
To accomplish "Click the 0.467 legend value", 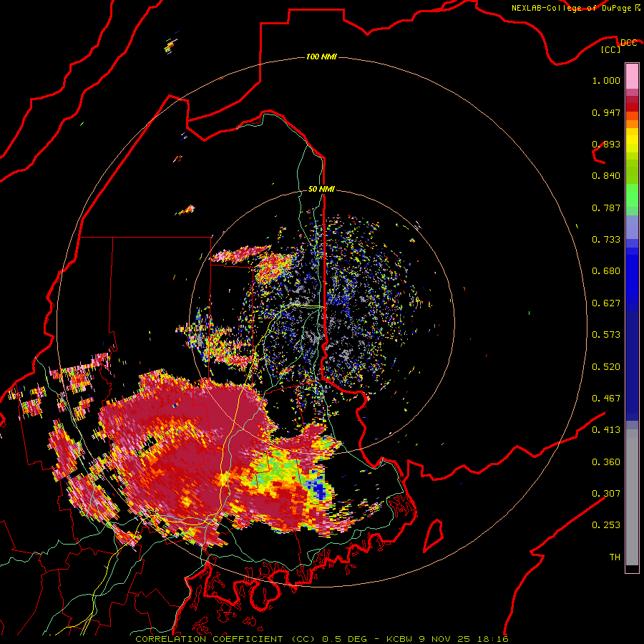I will click(x=606, y=399).
